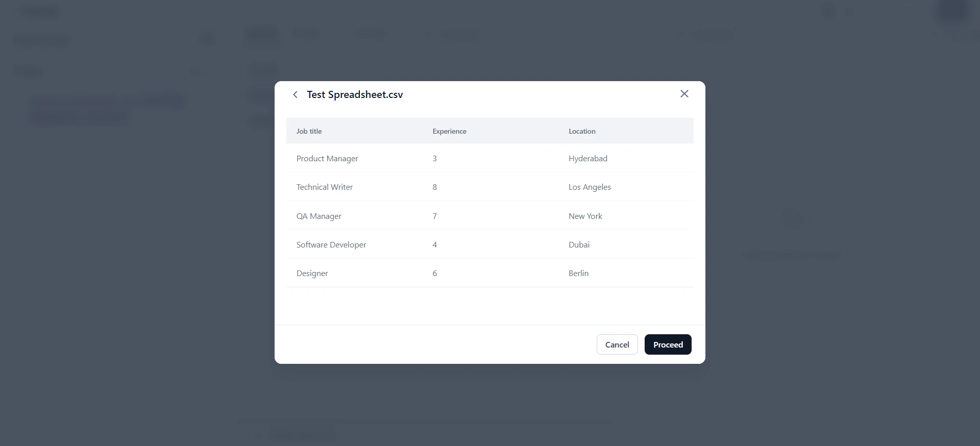
Task: Click the Berlin location cell
Action: (578, 273)
